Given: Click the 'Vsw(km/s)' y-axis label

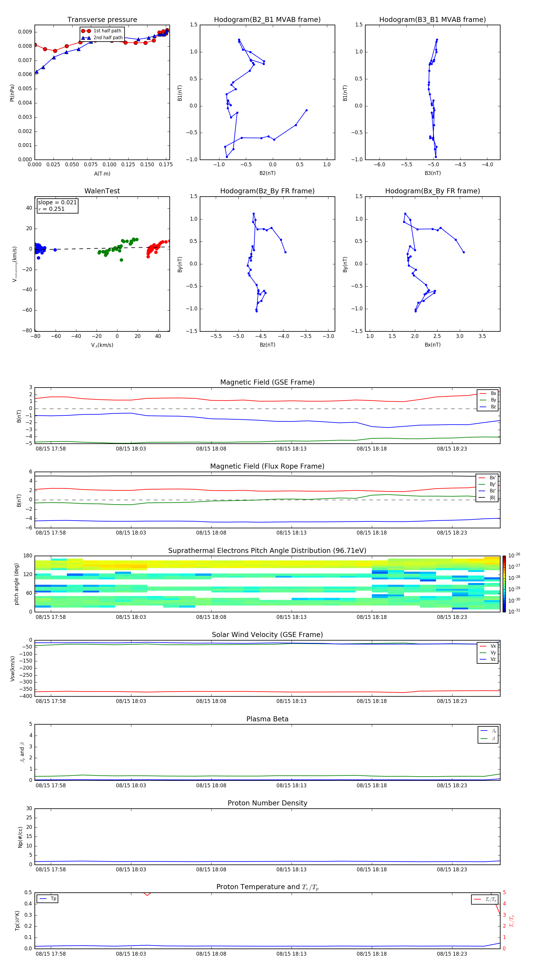Looking at the screenshot, I should pyautogui.click(x=12, y=668).
